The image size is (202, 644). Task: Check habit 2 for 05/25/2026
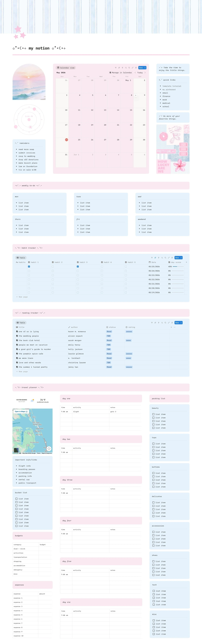tap(53, 267)
